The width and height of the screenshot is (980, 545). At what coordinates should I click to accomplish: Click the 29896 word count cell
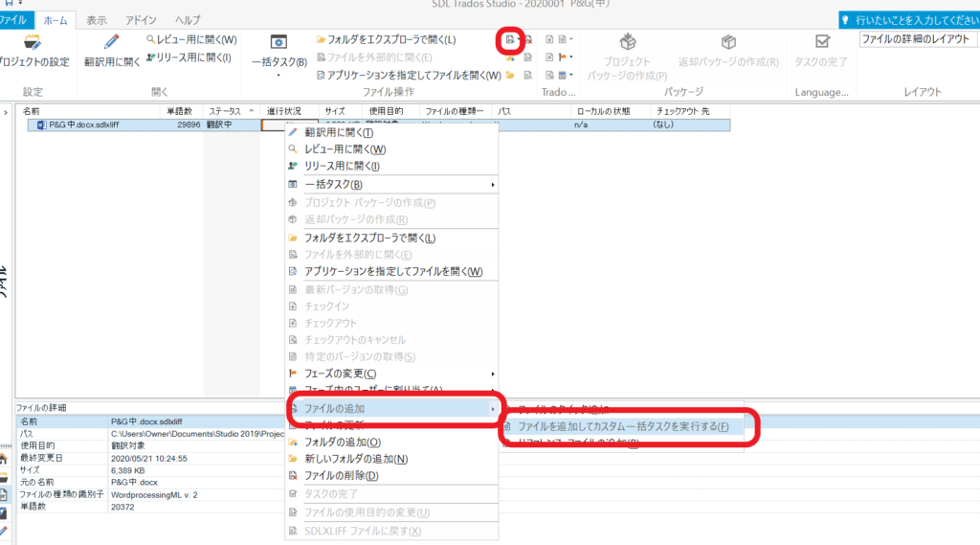189,125
